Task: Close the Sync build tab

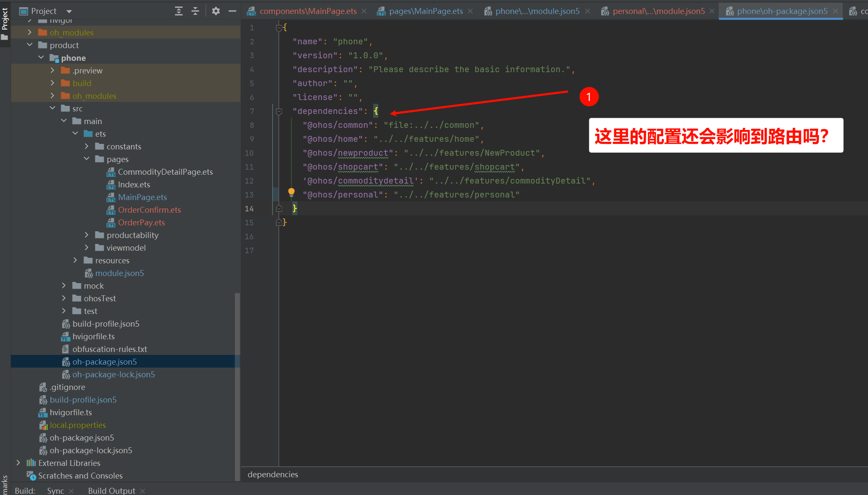Action: click(x=71, y=491)
